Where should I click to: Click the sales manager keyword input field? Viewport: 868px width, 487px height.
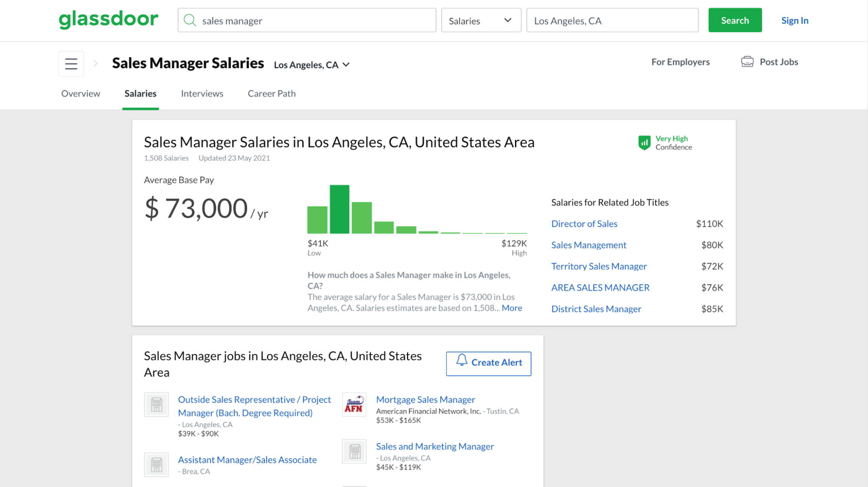[x=307, y=20]
